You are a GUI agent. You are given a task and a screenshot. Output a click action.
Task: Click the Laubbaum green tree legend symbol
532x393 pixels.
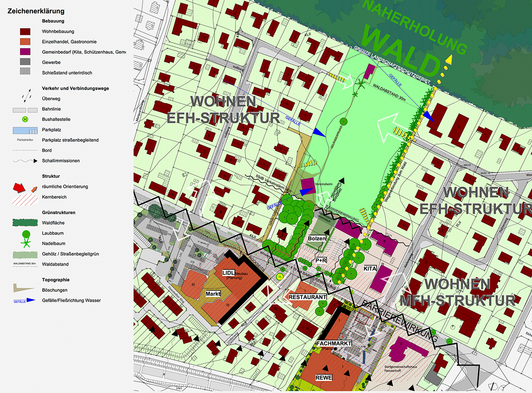point(26,234)
